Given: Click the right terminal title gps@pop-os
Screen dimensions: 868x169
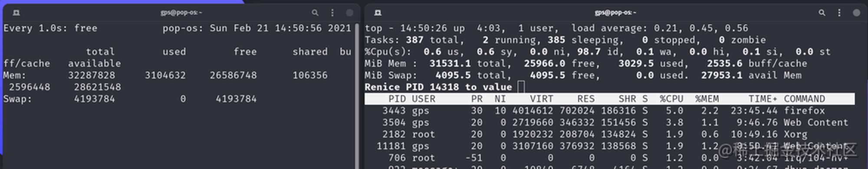Looking at the screenshot, I should (x=615, y=13).
